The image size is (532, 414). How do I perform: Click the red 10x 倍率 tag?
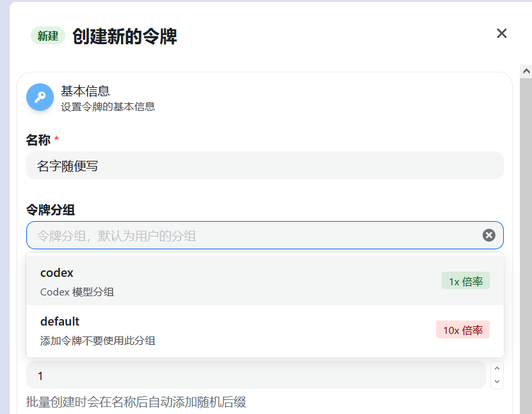(x=462, y=330)
